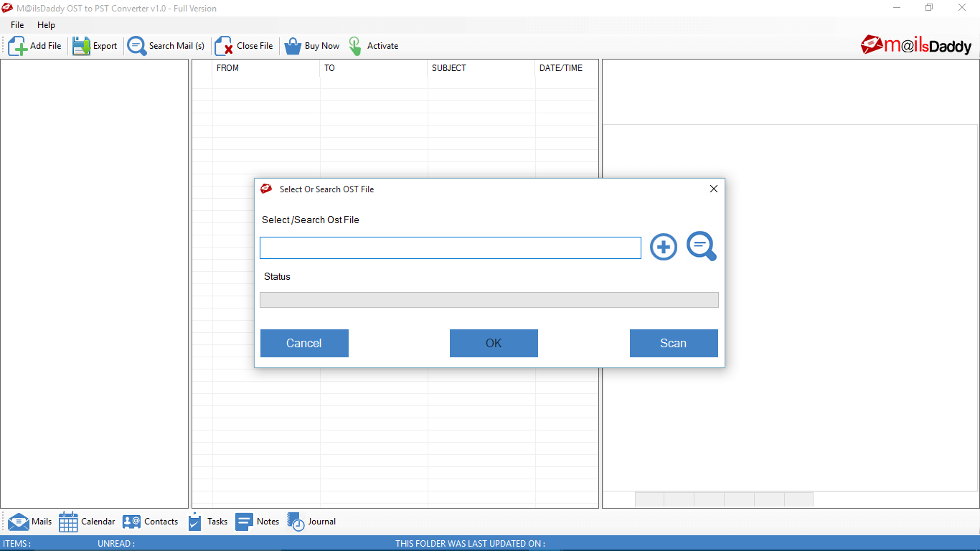Click the Status progress bar

pos(489,300)
